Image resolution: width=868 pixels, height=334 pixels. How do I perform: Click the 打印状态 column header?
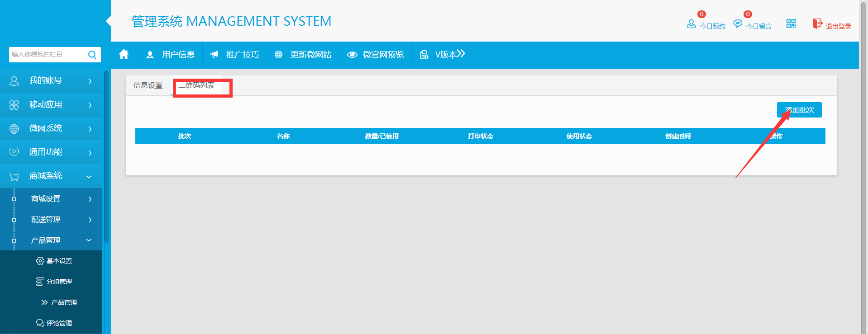(x=481, y=136)
